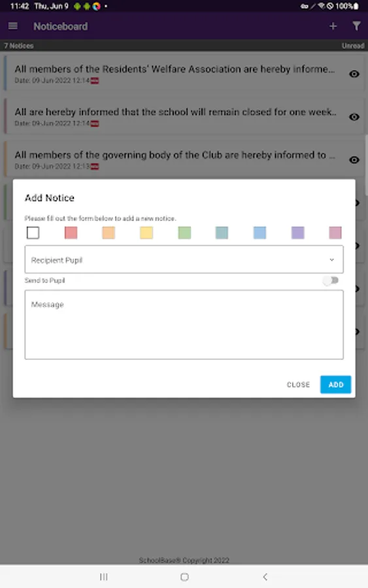Click into the Message text field

click(184, 325)
